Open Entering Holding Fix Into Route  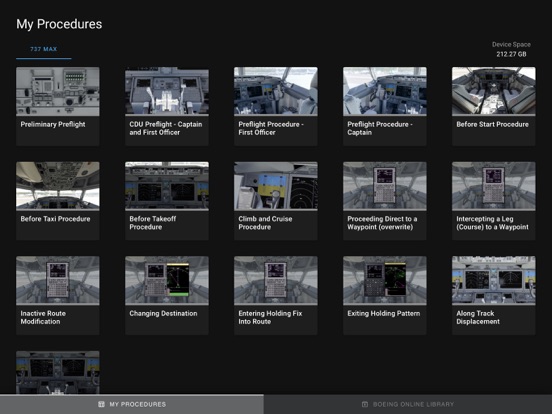tap(276, 295)
